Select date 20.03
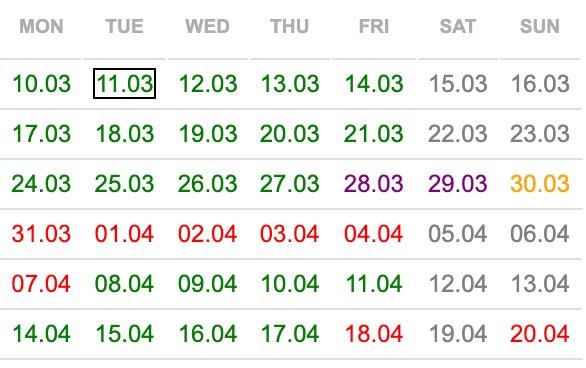The image size is (586, 368). tap(290, 133)
